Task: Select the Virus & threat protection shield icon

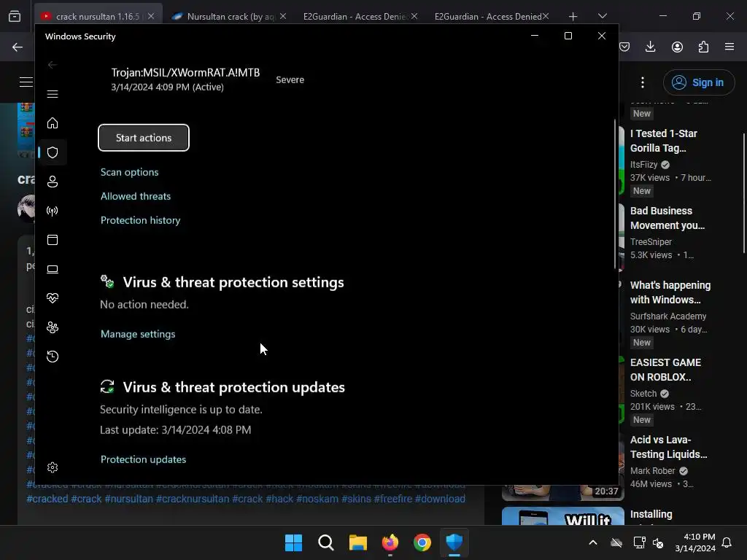Action: pyautogui.click(x=53, y=152)
